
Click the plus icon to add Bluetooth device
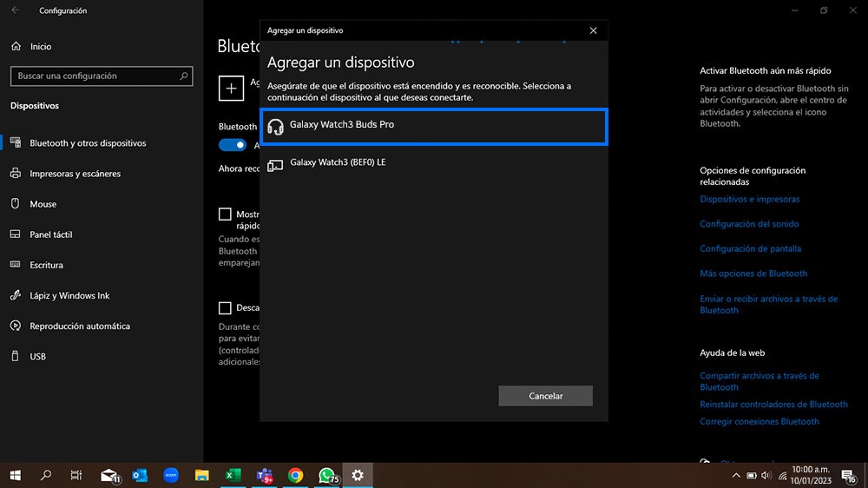pyautogui.click(x=231, y=87)
